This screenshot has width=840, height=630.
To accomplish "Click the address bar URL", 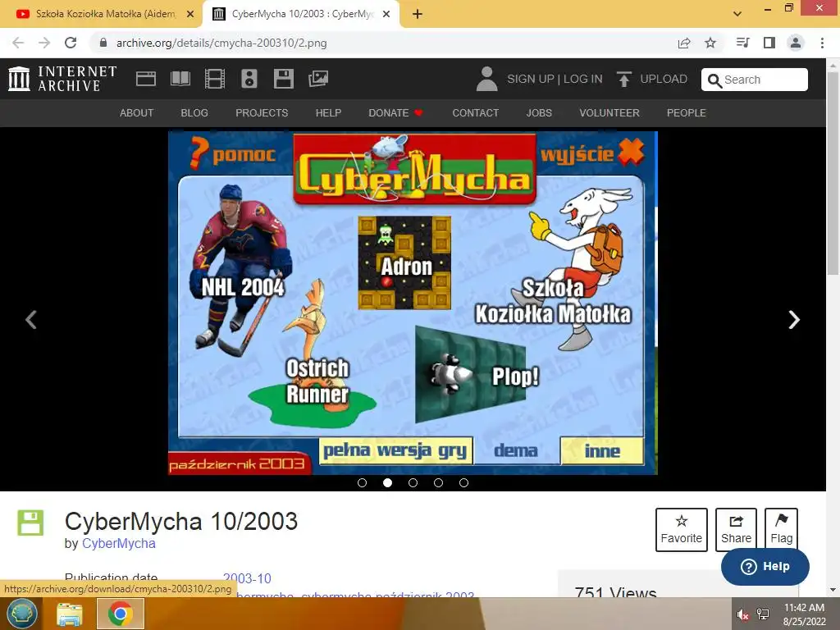I will pyautogui.click(x=221, y=43).
